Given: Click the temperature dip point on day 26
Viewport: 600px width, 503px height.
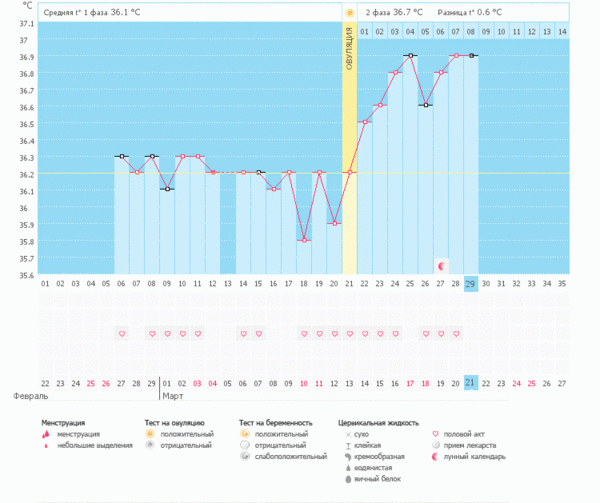Looking at the screenshot, I should click(x=426, y=105).
